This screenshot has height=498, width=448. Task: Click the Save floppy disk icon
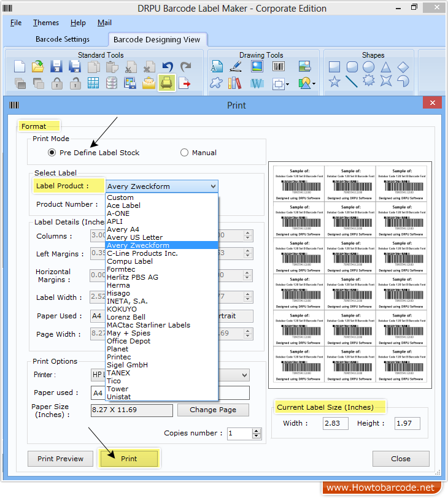point(56,67)
